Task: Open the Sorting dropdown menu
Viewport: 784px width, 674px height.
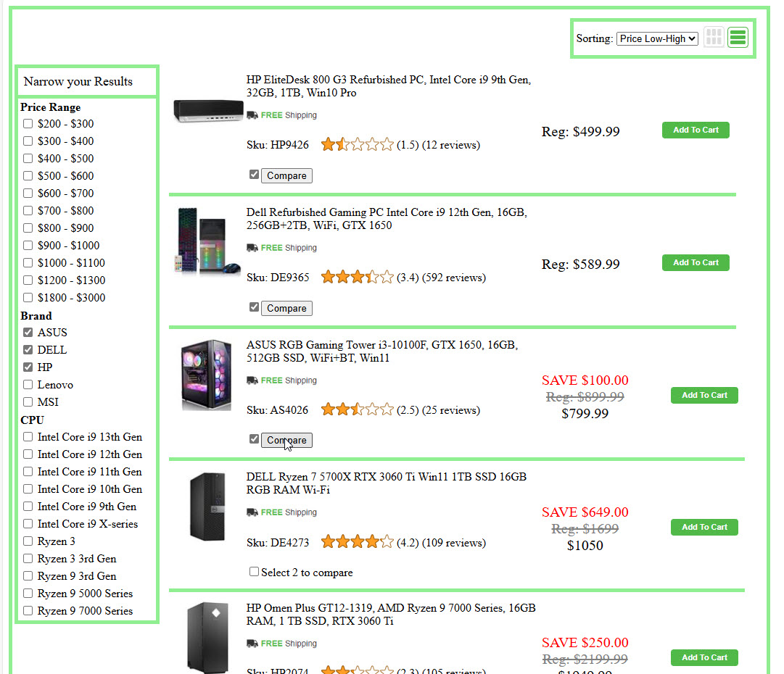Action: click(x=657, y=38)
